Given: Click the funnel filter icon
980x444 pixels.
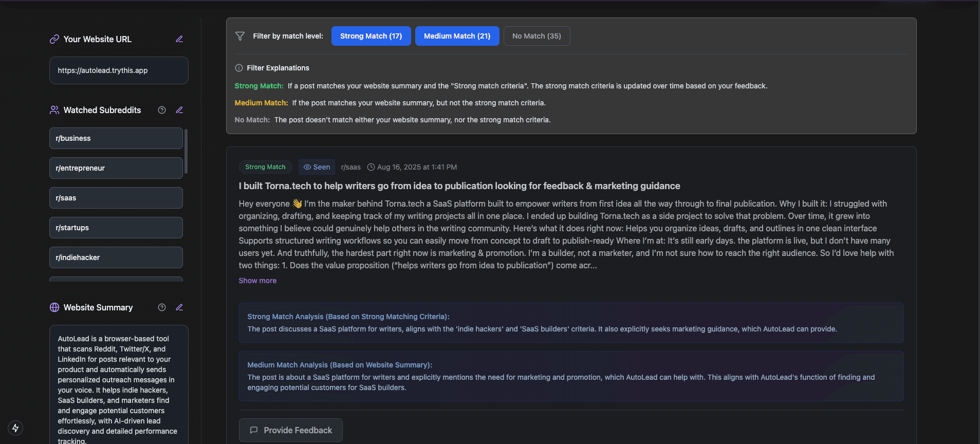Looking at the screenshot, I should (x=240, y=36).
